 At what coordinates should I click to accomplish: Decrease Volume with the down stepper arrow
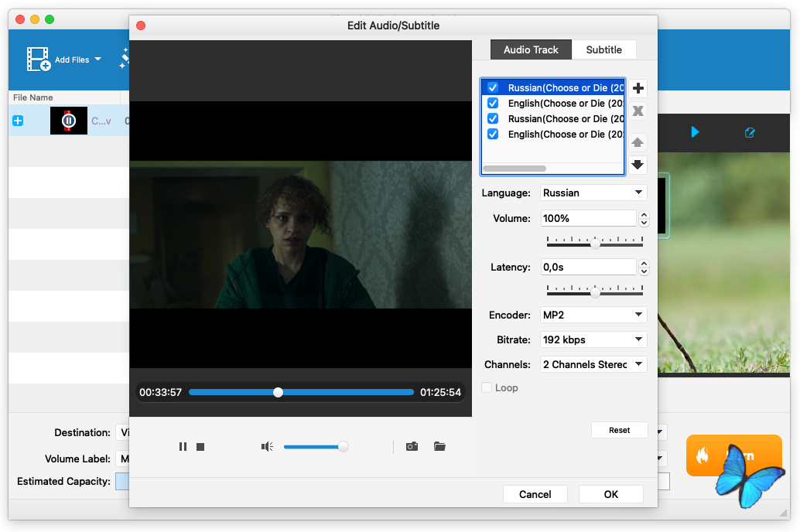[644, 223]
